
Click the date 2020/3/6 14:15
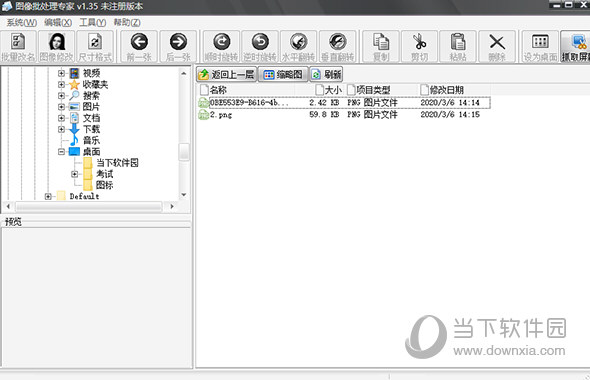click(450, 114)
